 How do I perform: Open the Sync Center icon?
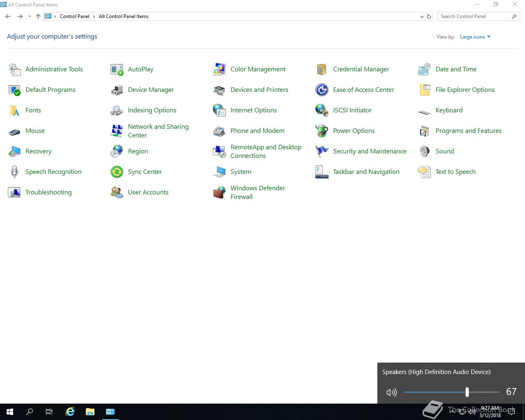(117, 172)
